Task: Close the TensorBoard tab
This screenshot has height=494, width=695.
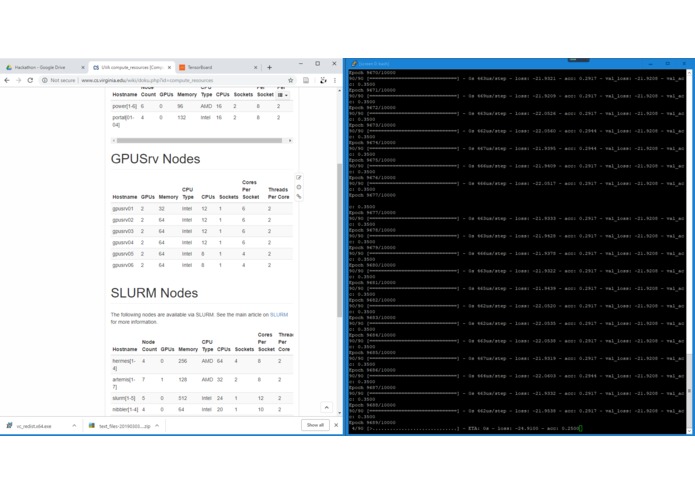Action: [x=255, y=67]
